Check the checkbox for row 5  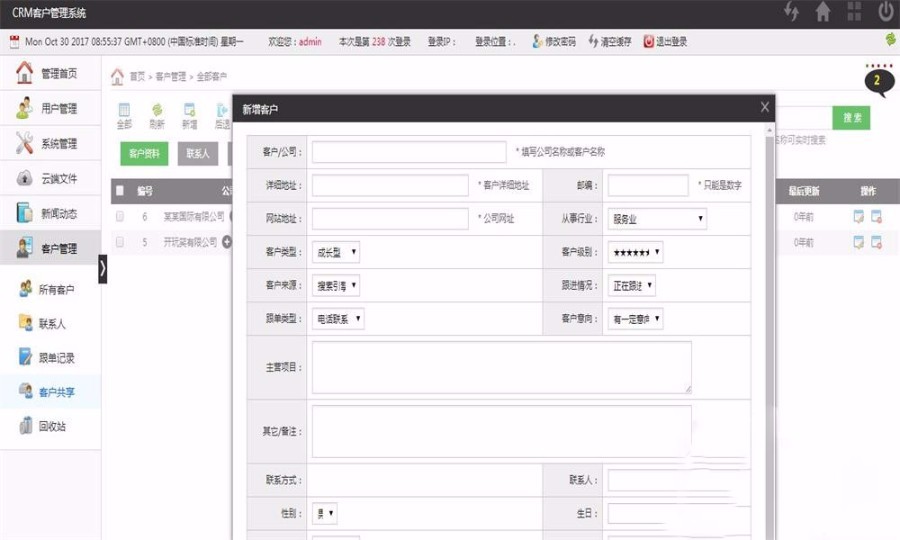pyautogui.click(x=120, y=242)
